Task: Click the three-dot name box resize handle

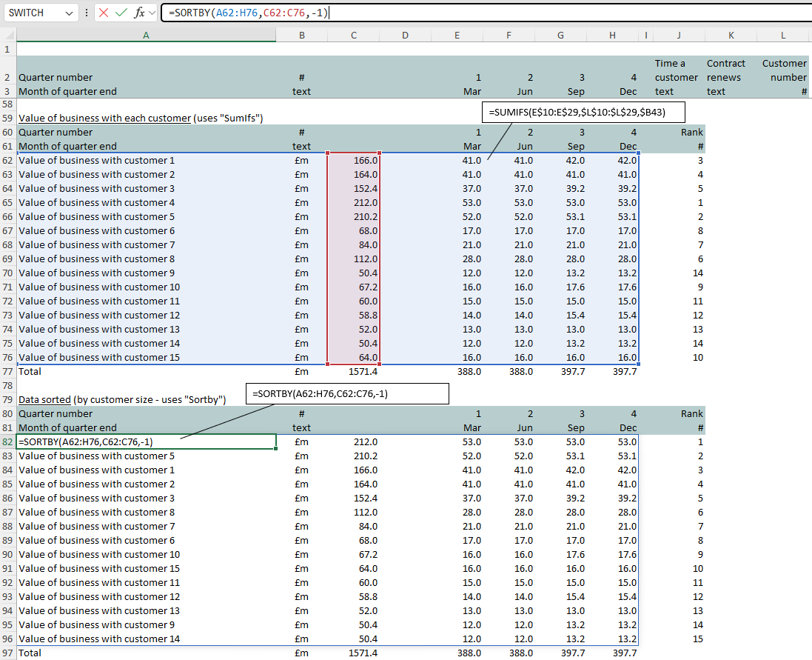Action: [x=87, y=13]
